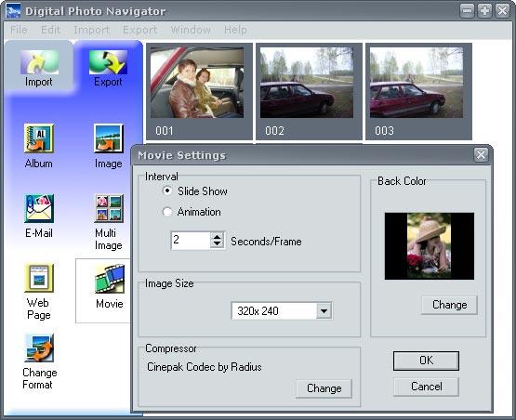Confirm Movie Settings with OK
This screenshot has height=420, width=516.
[x=426, y=361]
